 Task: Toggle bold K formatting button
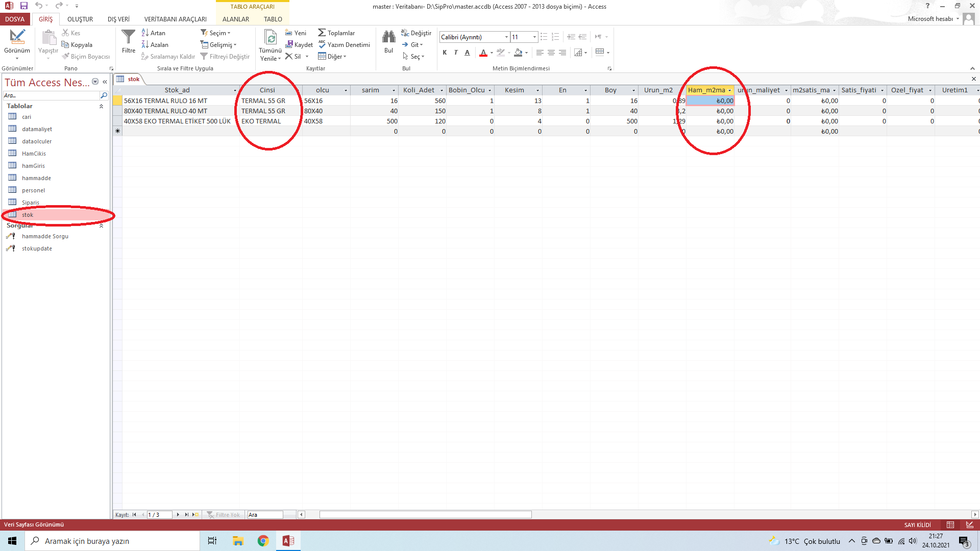coord(445,53)
